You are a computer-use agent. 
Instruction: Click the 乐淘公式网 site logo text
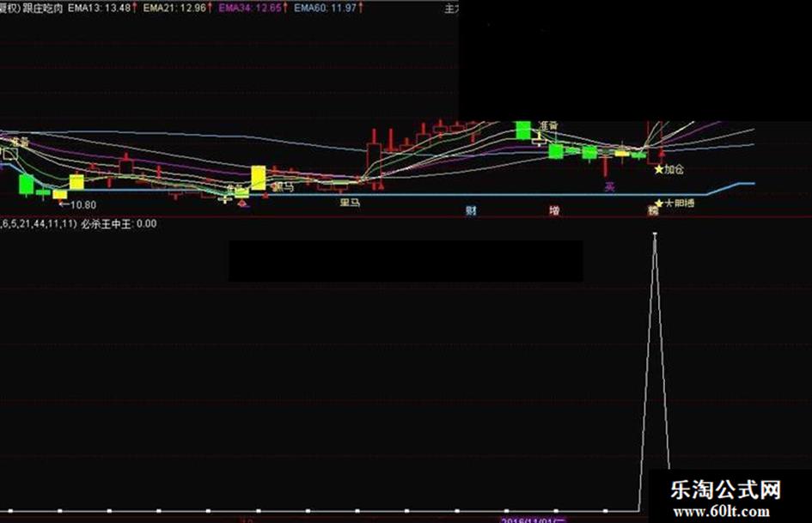725,490
